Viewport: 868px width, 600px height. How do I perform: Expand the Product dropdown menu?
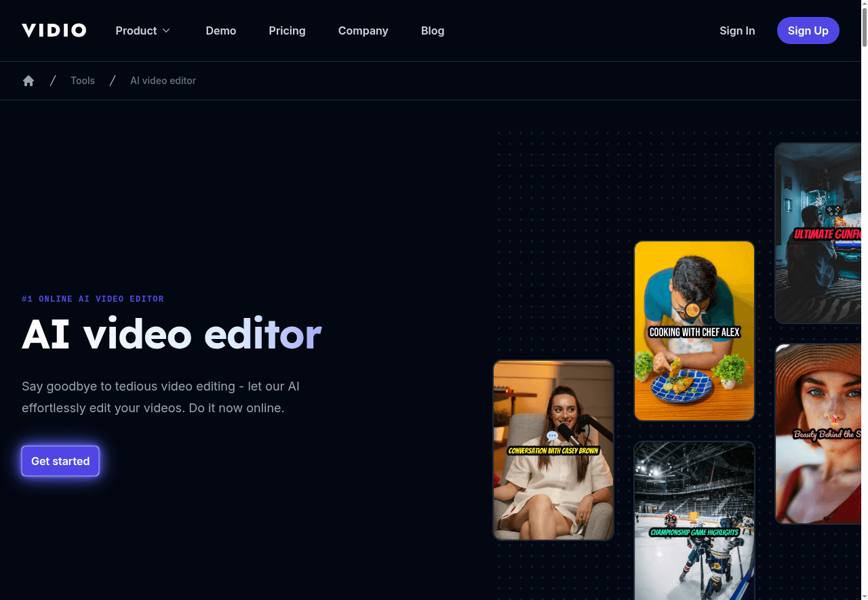(x=142, y=31)
